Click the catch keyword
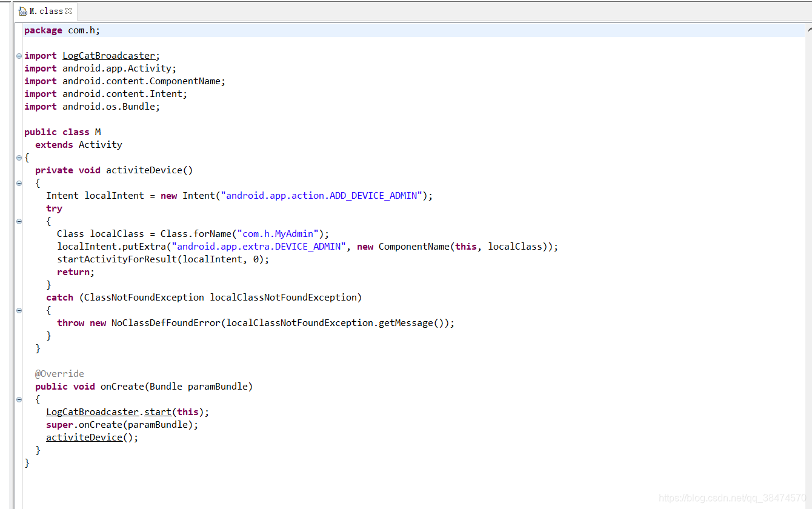 click(59, 298)
